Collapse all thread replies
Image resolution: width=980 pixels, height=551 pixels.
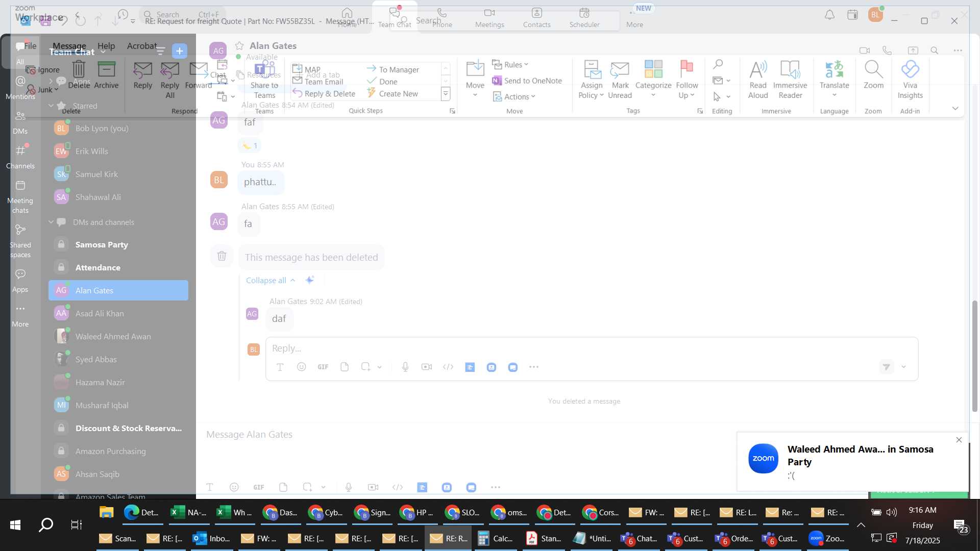pos(270,280)
